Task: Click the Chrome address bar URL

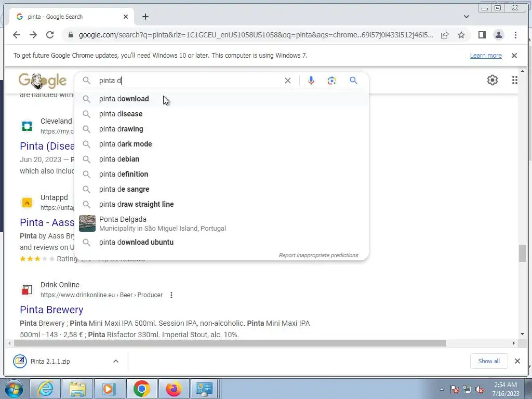Action: point(256,35)
